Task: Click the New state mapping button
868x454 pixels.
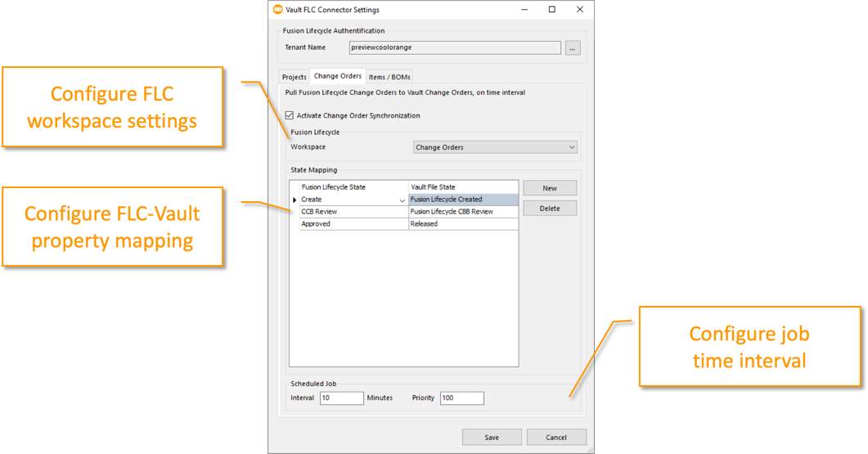Action: tap(550, 188)
